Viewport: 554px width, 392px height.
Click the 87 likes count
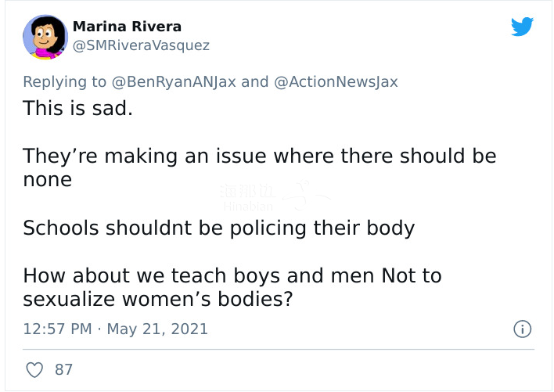point(63,370)
